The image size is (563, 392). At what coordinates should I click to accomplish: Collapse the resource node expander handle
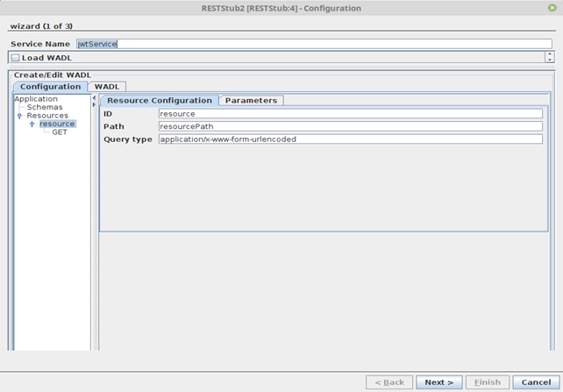[x=32, y=124]
